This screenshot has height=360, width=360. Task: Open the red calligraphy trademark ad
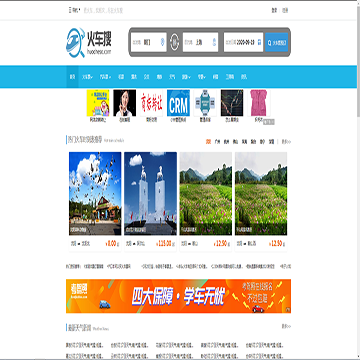click(151, 103)
